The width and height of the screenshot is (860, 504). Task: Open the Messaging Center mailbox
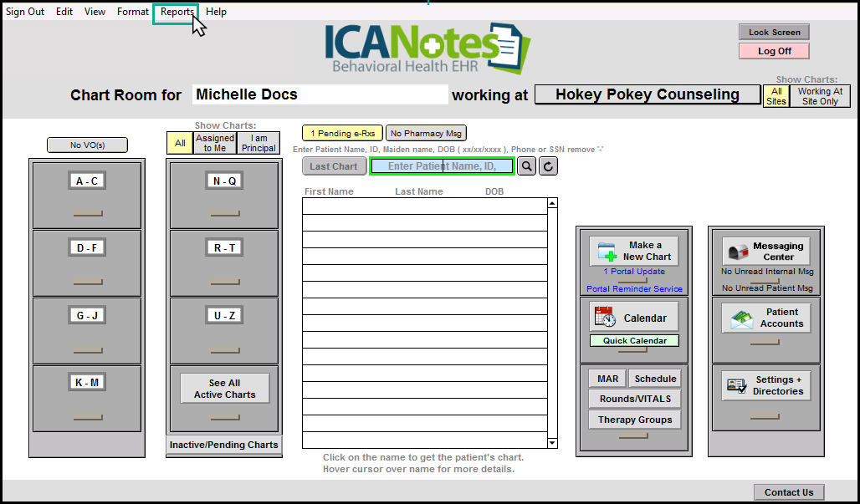click(x=766, y=251)
